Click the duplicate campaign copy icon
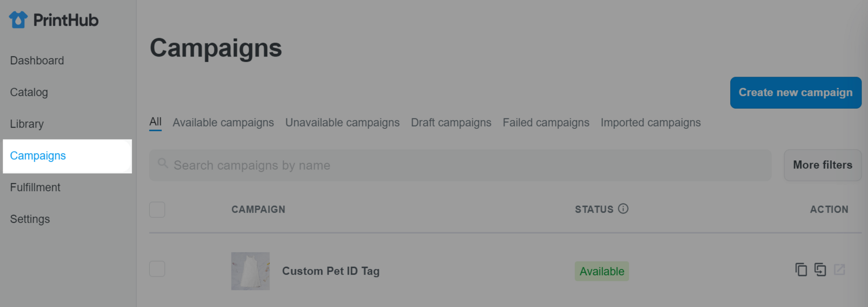 (801, 270)
